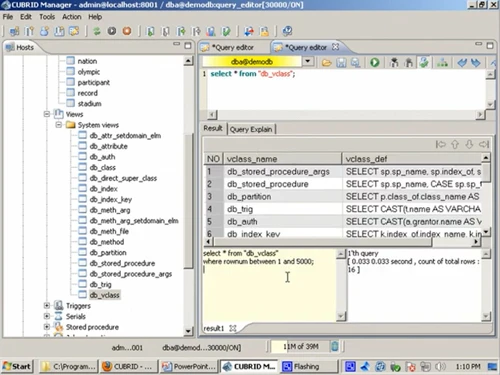Click the results table vertical scrollbar down arrow
Image resolution: width=500 pixels, height=375 pixels.
486,231
